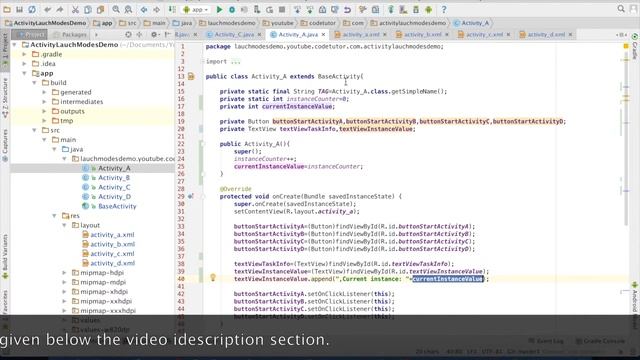Click the Attach debugger icon
The width and height of the screenshot is (640, 360).
point(257,9)
